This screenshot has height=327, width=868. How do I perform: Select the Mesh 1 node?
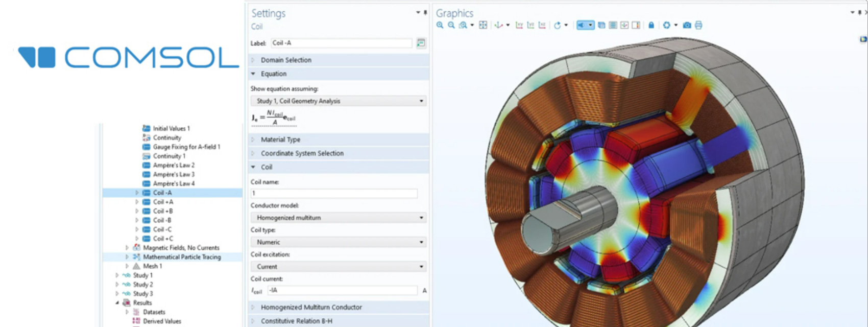[x=152, y=266]
